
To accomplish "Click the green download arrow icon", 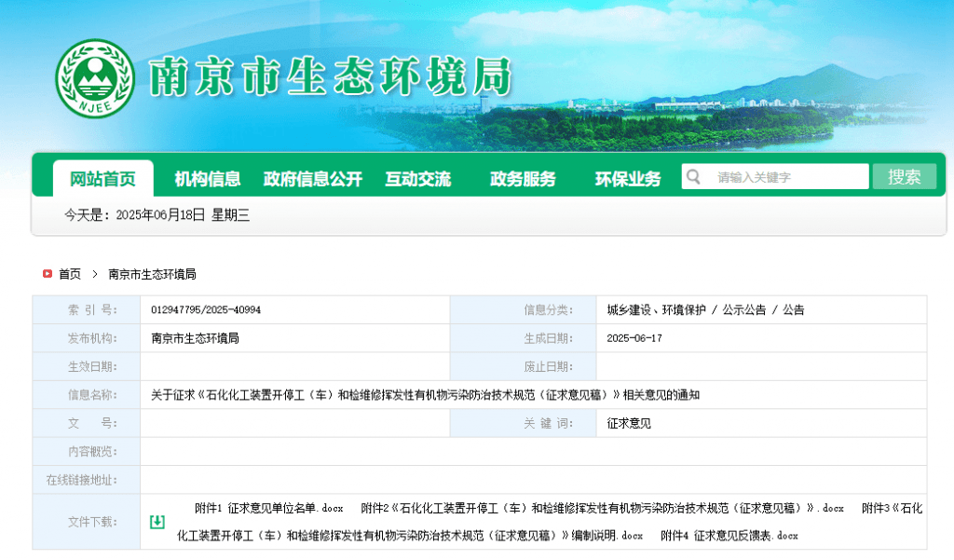I will coord(157,522).
